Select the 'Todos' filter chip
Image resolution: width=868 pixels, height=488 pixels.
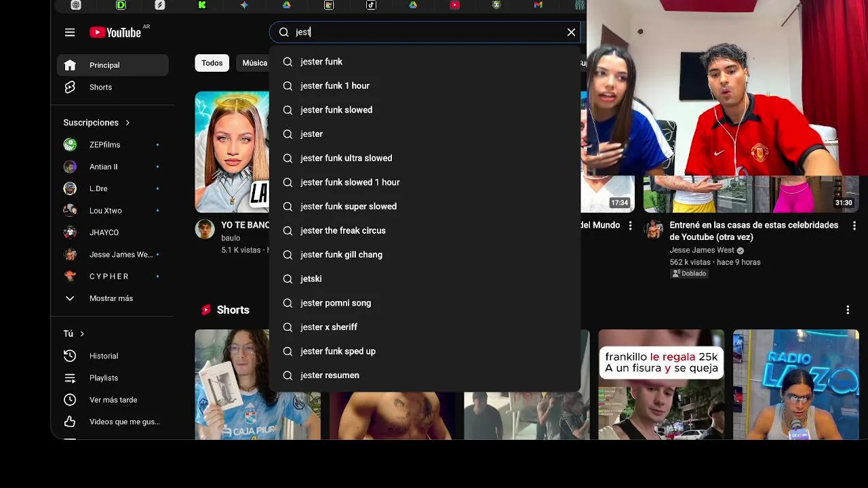(212, 63)
